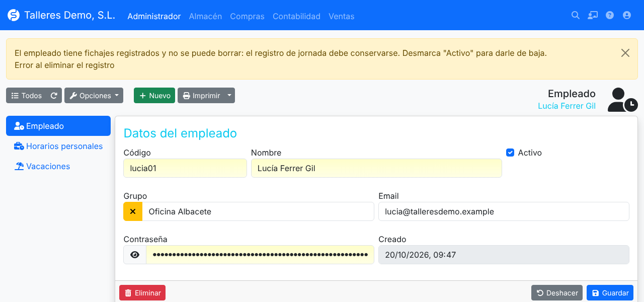Click the Lucía Ferrer Gil header text

coord(567,106)
